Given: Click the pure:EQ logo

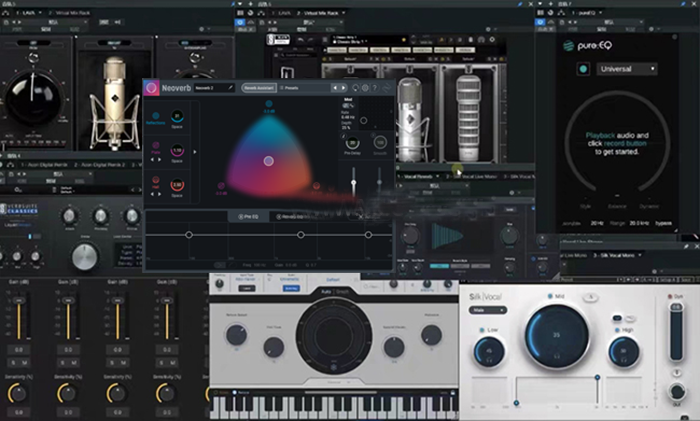Looking at the screenshot, I should [587, 46].
